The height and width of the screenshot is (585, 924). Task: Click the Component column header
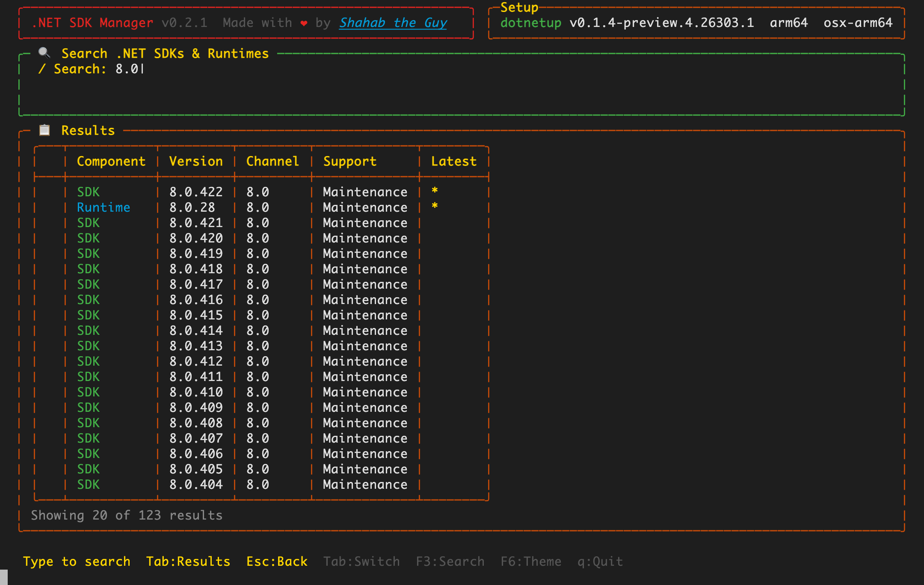click(111, 161)
